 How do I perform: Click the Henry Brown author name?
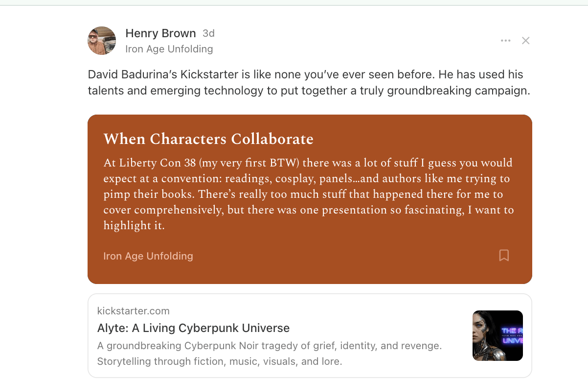(160, 33)
